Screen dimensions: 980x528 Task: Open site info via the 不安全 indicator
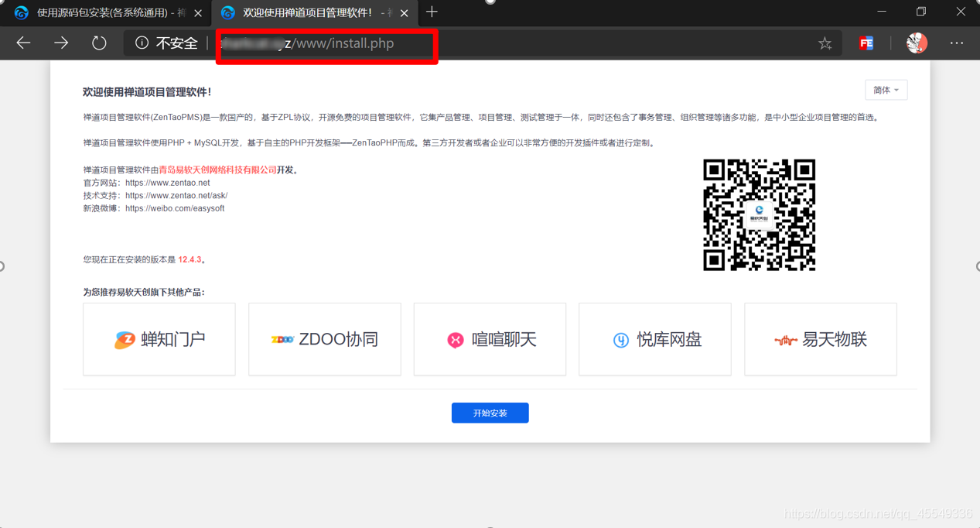[166, 43]
